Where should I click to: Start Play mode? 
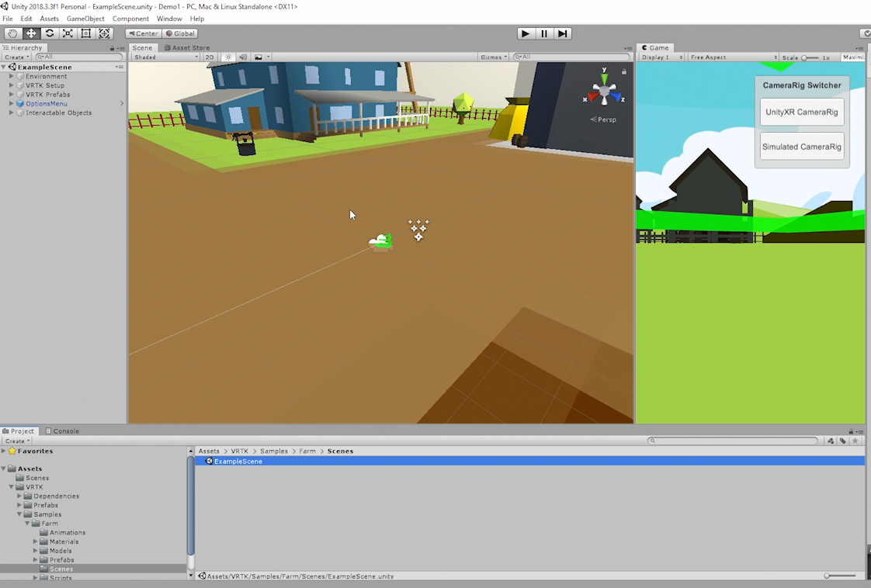pyautogui.click(x=525, y=33)
